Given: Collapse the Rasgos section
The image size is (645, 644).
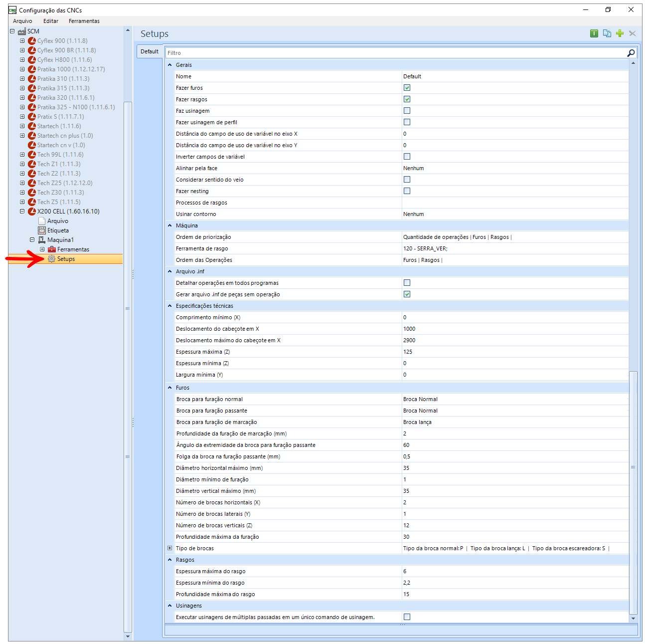Looking at the screenshot, I should pyautogui.click(x=169, y=560).
